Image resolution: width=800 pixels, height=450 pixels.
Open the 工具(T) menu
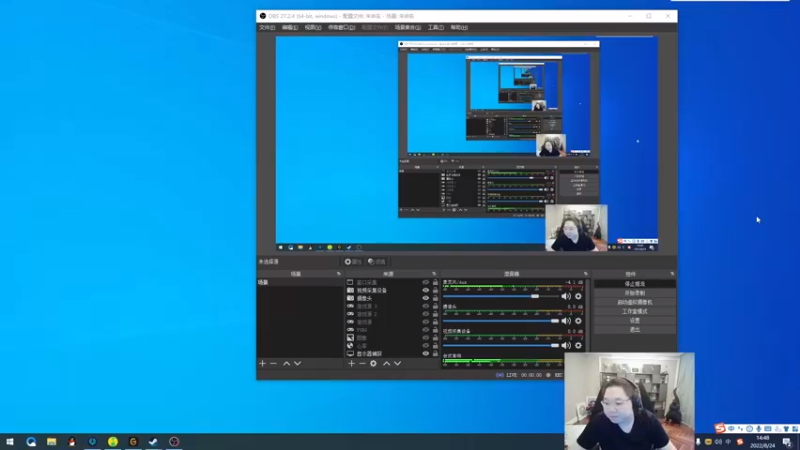pos(436,28)
